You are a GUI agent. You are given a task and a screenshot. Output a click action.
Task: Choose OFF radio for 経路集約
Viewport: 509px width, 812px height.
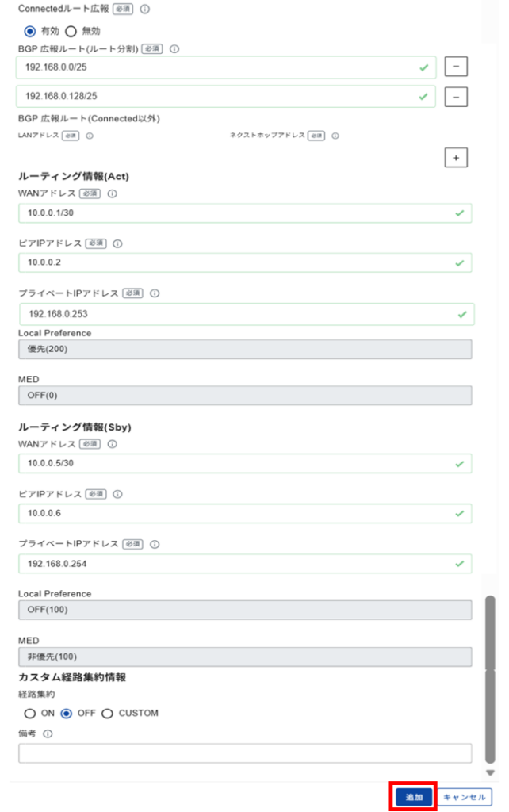tap(67, 714)
